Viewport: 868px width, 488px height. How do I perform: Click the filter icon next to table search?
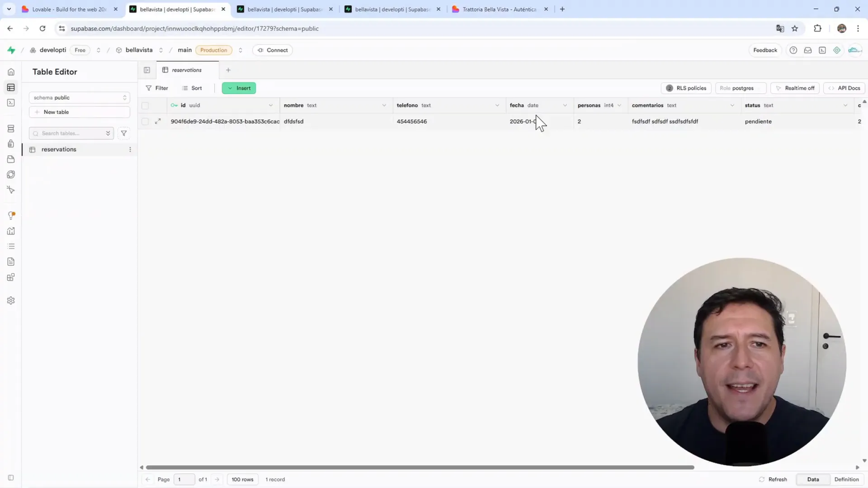click(x=124, y=133)
